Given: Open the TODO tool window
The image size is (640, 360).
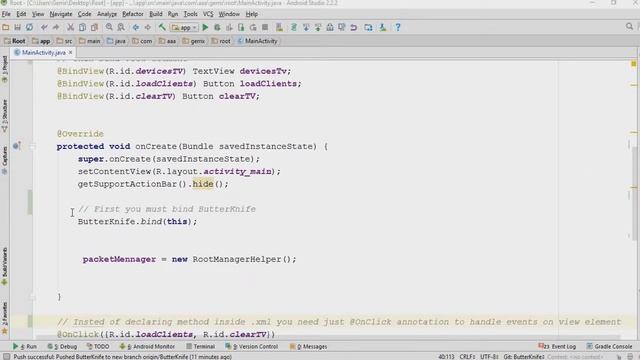Looking at the screenshot, I should pyautogui.click(x=98, y=346).
